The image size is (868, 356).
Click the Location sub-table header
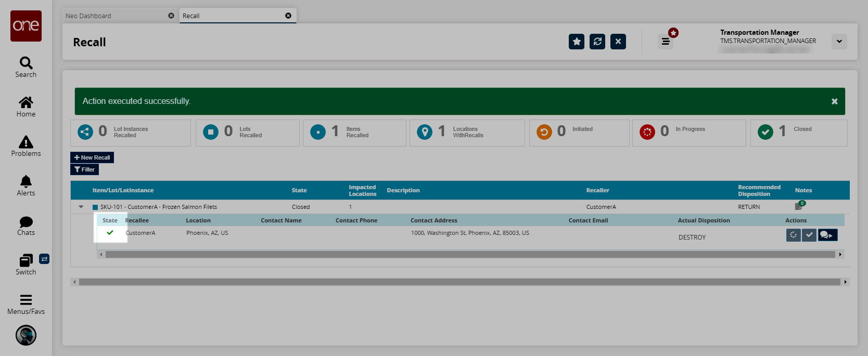click(x=198, y=220)
